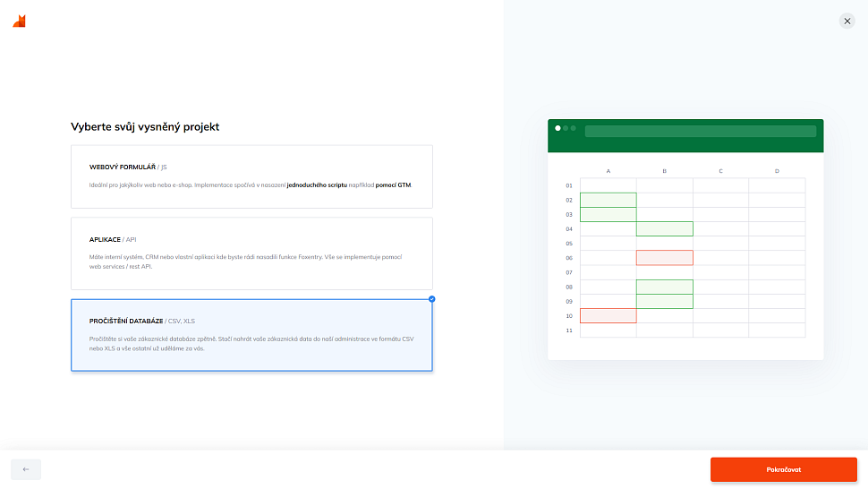The height and width of the screenshot is (489, 868).
Task: Click column header D in the preview table
Action: 776,171
